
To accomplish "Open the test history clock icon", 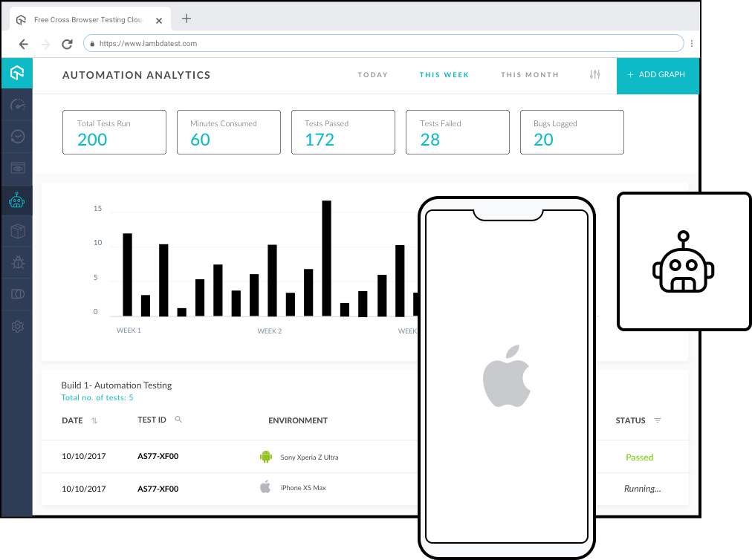I will [x=16, y=137].
